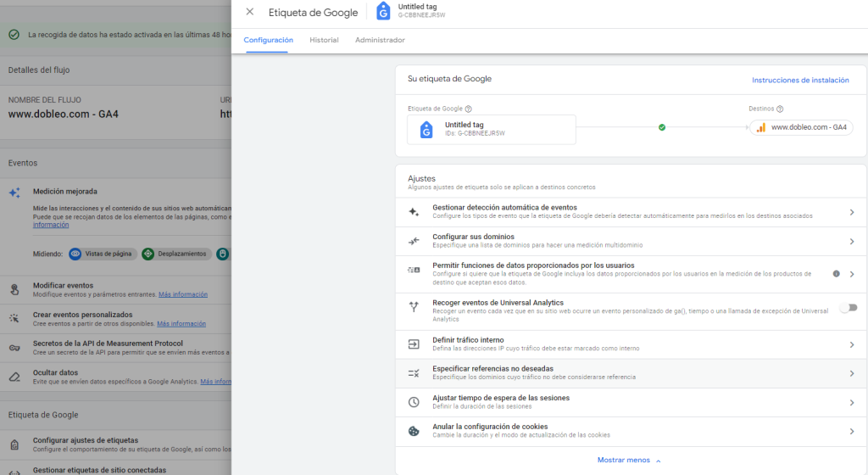The image size is (868, 475).
Task: Switch to the Historial tab
Action: coord(324,40)
